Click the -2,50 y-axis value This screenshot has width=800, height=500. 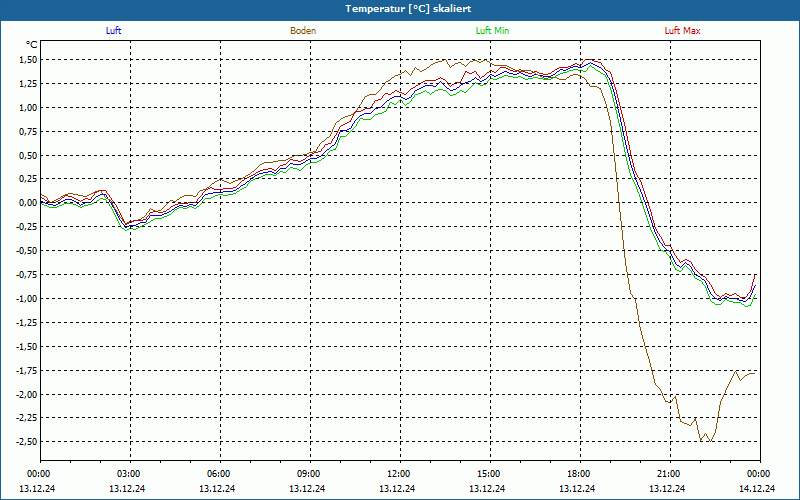click(27, 442)
